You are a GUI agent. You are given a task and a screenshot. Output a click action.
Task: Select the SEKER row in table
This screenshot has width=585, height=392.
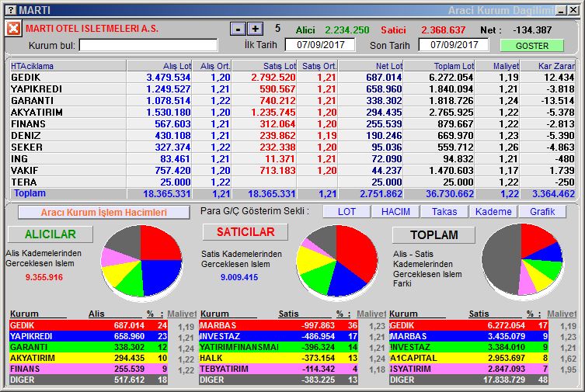coord(292,147)
